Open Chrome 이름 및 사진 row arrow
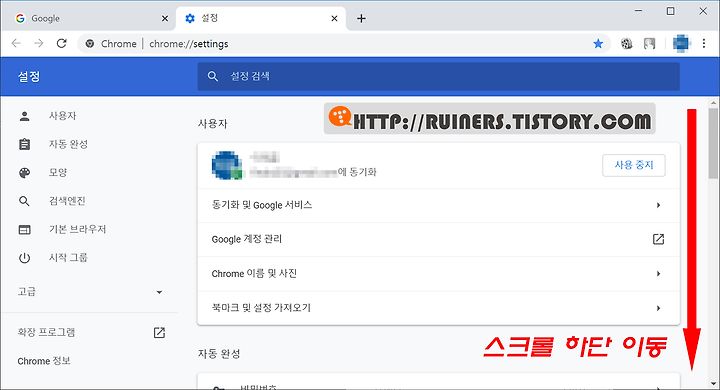 tap(658, 274)
